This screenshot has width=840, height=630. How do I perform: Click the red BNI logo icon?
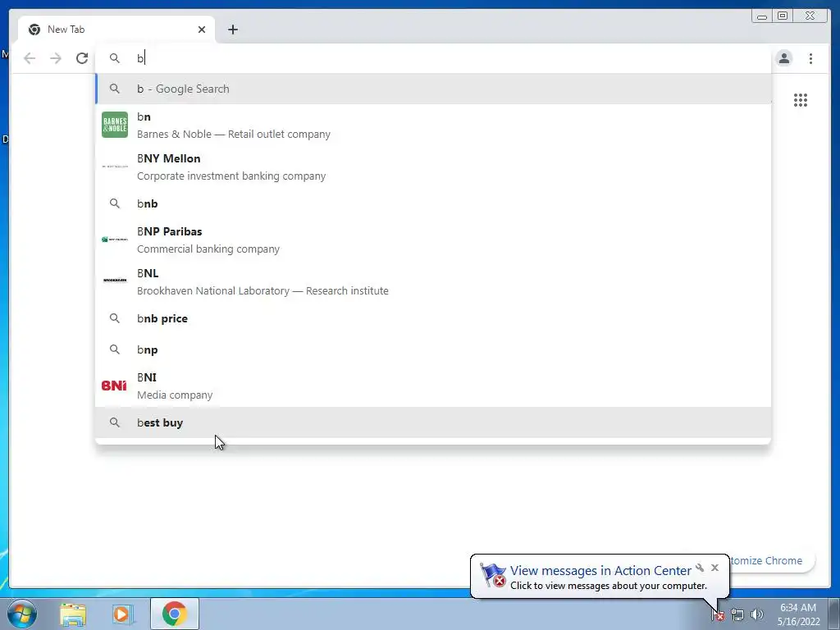(x=114, y=386)
